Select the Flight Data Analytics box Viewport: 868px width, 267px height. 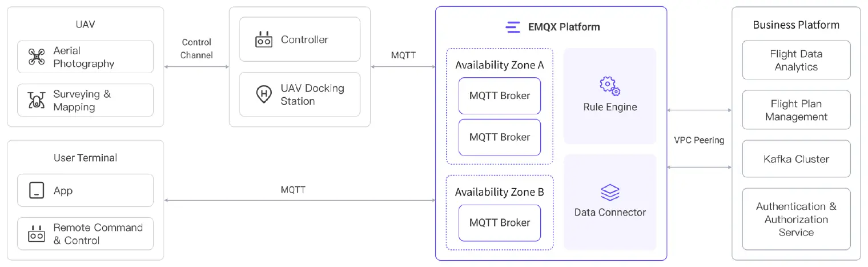(x=796, y=60)
